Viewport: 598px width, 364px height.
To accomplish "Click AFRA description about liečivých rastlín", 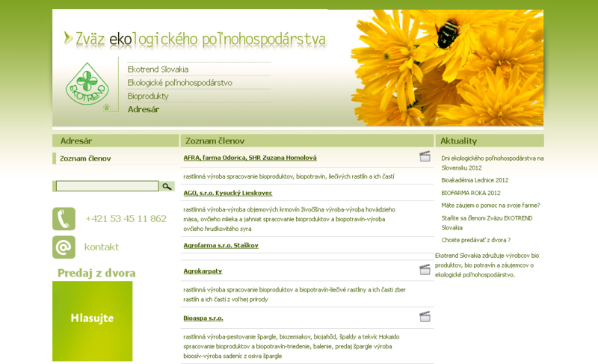I will coord(289,176).
